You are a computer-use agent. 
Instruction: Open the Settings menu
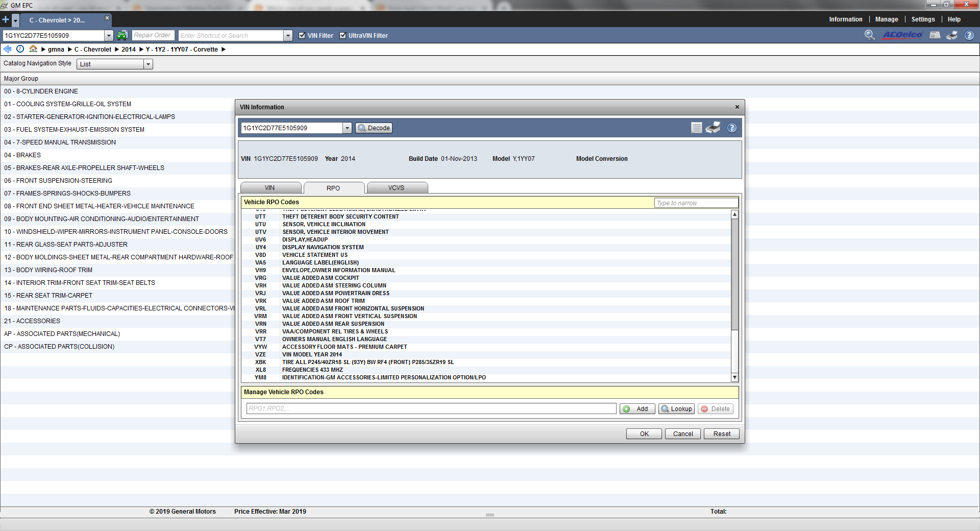923,19
